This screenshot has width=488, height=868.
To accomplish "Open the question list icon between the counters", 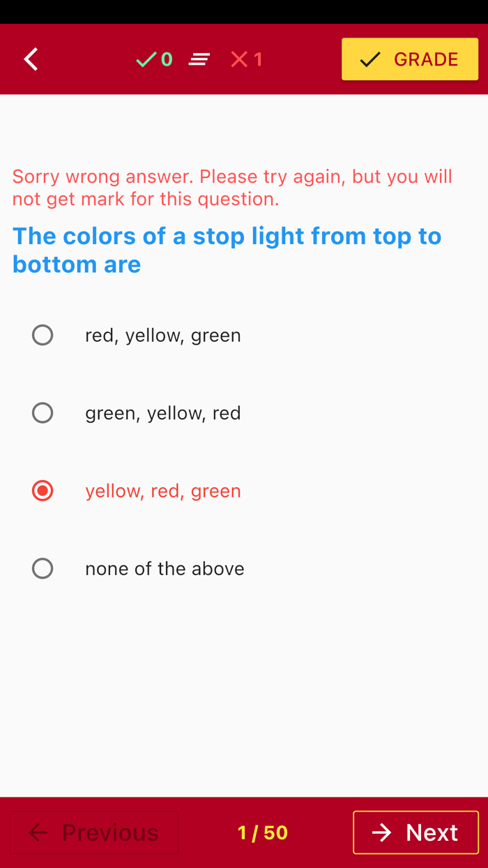I will tap(199, 59).
